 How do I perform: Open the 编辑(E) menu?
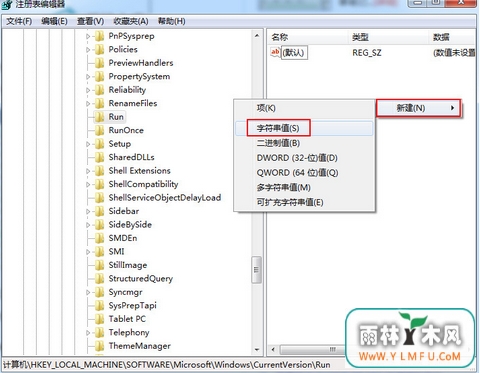(54, 21)
